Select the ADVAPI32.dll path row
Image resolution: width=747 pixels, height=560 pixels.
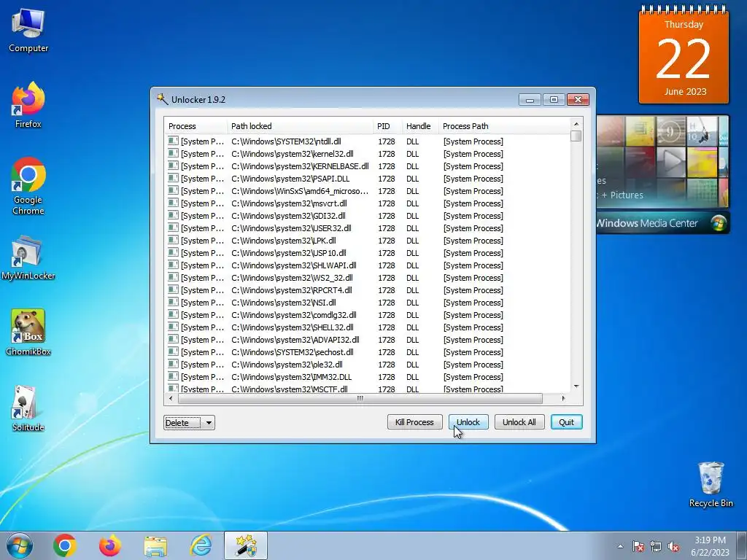[295, 340]
